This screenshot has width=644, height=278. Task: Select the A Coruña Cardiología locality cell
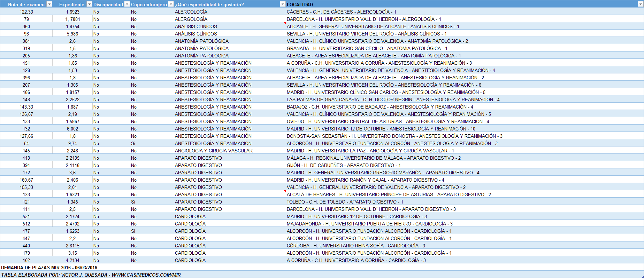[465, 260]
